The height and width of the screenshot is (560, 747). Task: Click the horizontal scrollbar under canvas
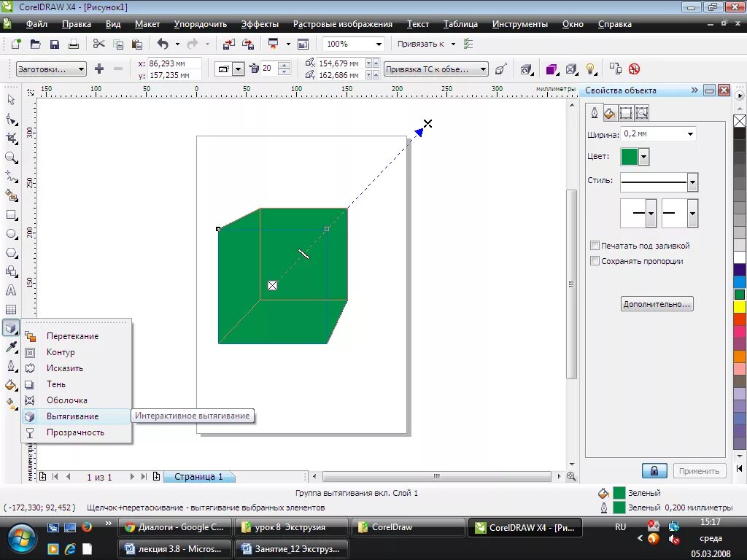436,476
